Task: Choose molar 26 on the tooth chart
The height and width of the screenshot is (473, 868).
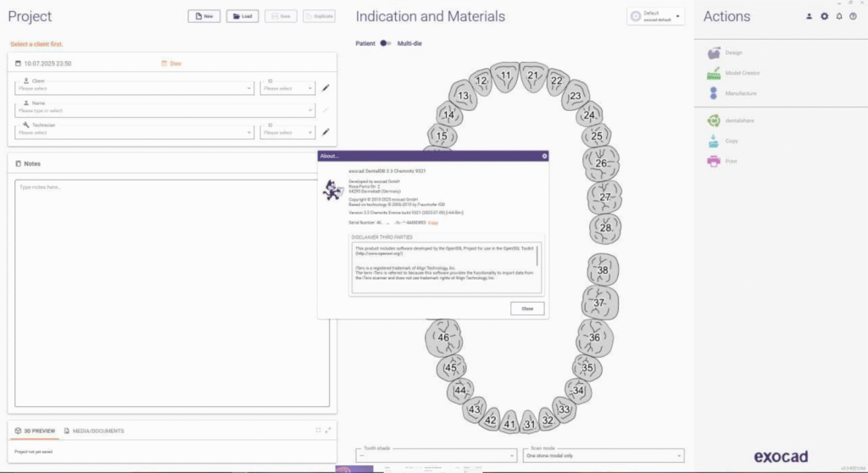Action: 601,164
